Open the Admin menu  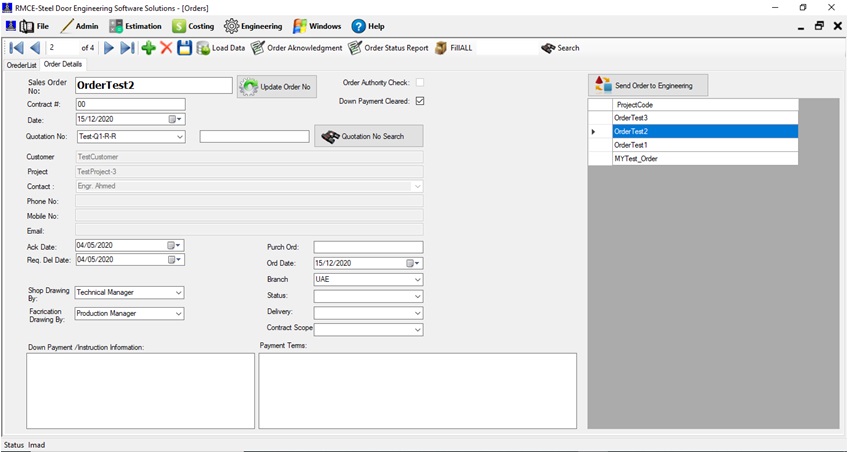point(80,26)
